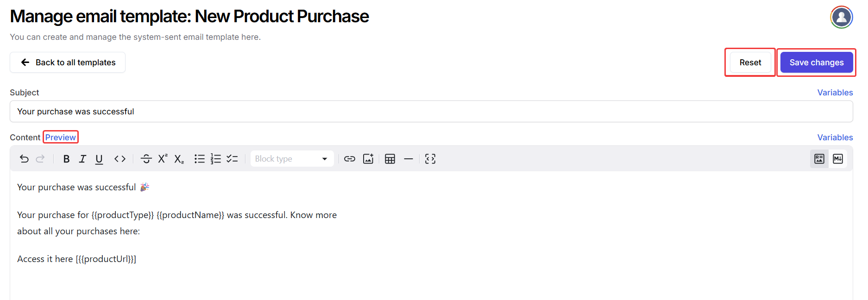Viewport: 868px width, 300px height.
Task: Switch to Markdown source mode
Action: (838, 159)
